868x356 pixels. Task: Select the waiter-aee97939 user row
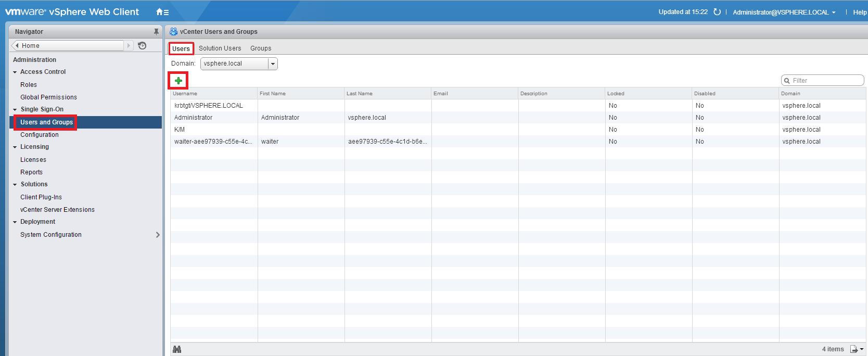click(x=518, y=142)
